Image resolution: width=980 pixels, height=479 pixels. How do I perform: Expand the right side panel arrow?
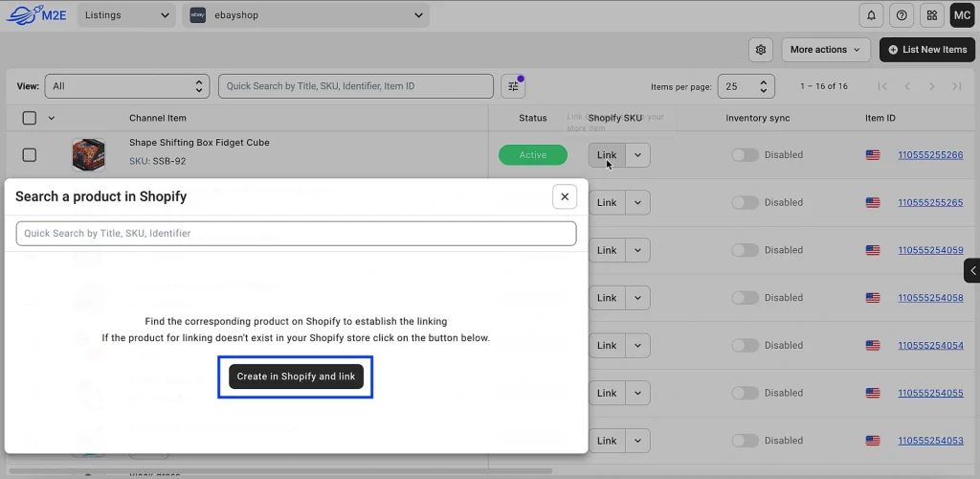972,271
